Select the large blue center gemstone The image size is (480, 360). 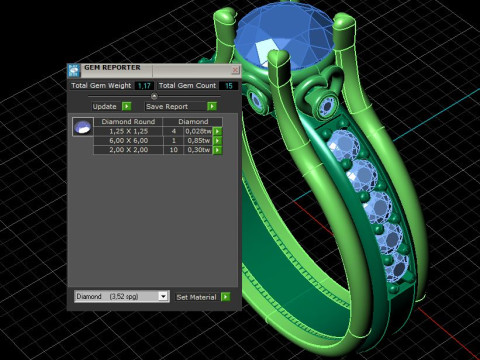pyautogui.click(x=284, y=35)
